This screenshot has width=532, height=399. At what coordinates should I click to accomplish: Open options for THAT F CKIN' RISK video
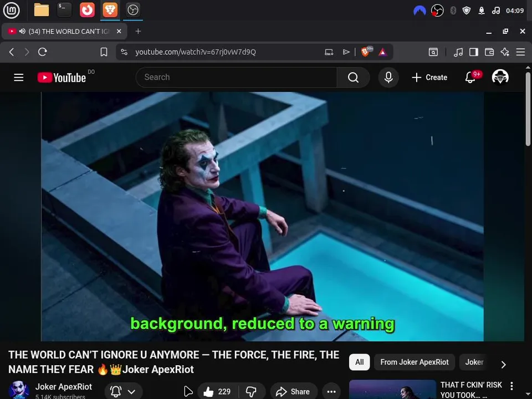[511, 386]
